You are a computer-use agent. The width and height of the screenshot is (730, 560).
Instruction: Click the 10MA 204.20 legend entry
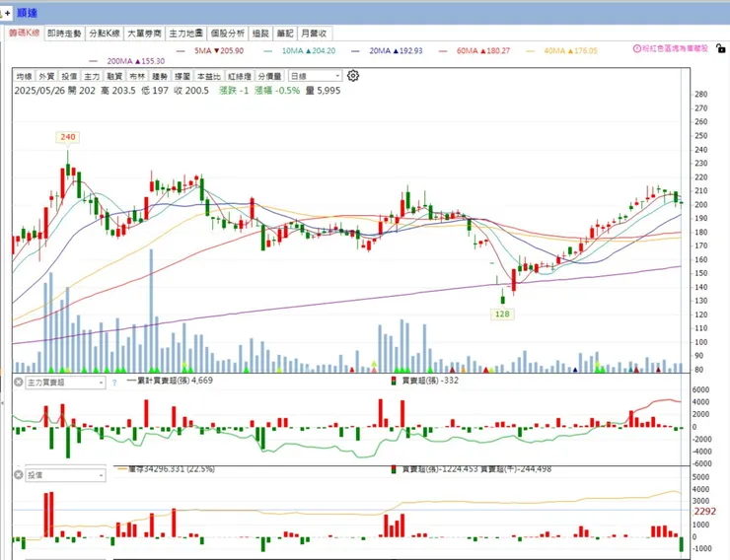tap(300, 50)
